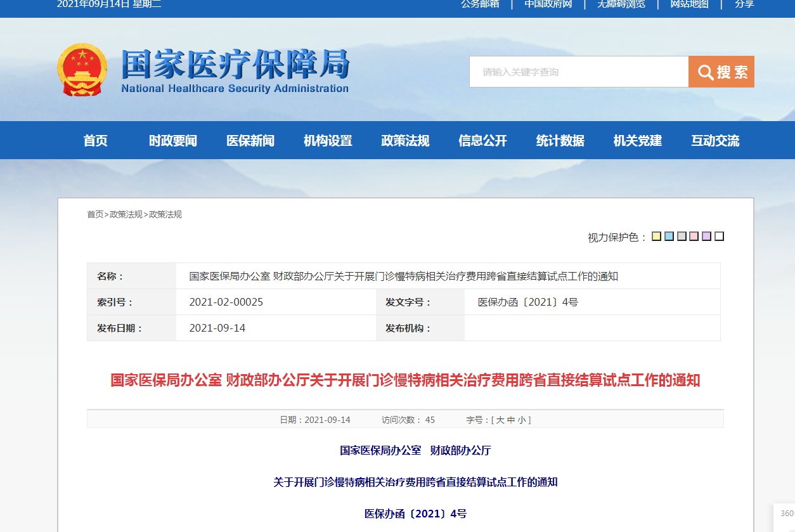This screenshot has height=532, width=795.
Task: Click publish date 2021-09-14 in table
Action: coord(217,328)
